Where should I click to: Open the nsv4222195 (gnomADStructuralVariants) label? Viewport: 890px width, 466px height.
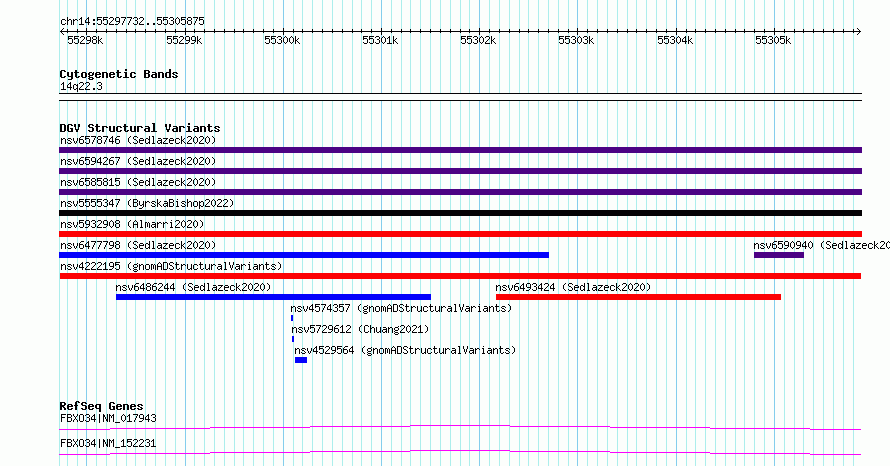171,266
